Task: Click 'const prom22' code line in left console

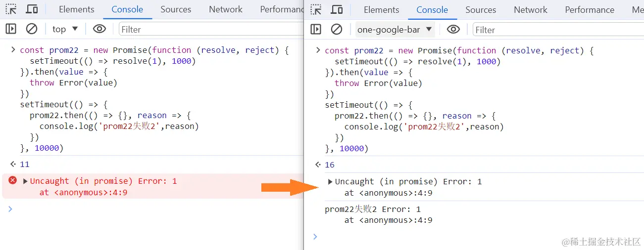Action: pos(154,50)
